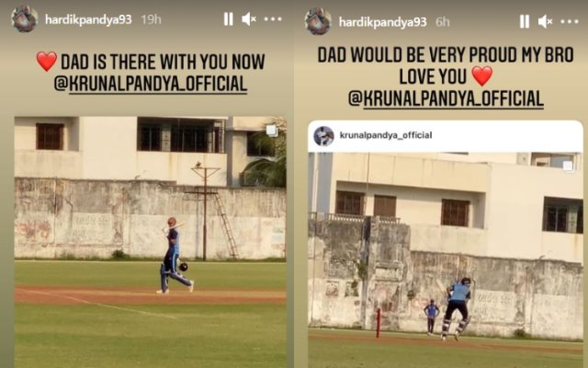Open hardikpandya93 profile picture on right story
The image size is (588, 368).
(x=318, y=22)
